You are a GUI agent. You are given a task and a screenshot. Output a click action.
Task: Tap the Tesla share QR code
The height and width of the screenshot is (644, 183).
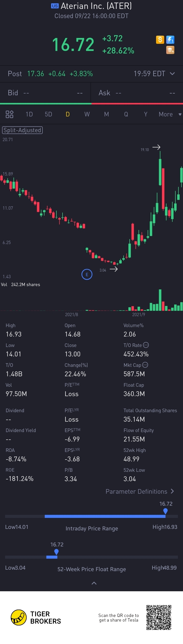[x=159, y=618]
